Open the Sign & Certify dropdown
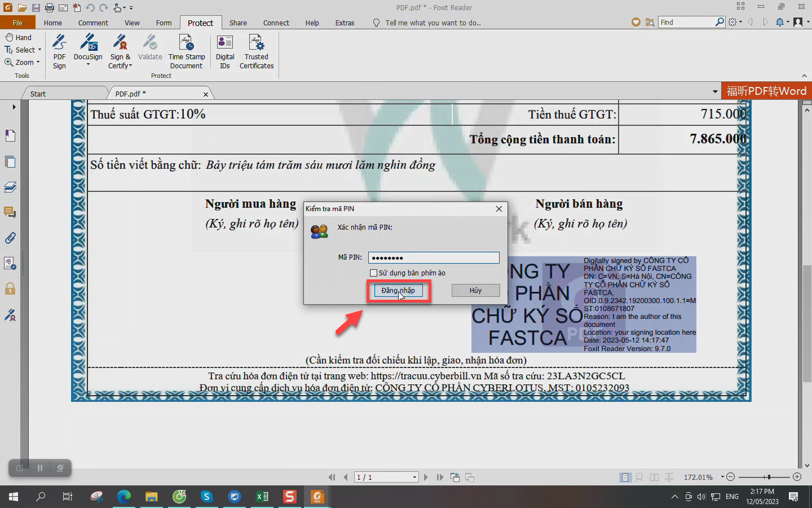 [x=120, y=62]
